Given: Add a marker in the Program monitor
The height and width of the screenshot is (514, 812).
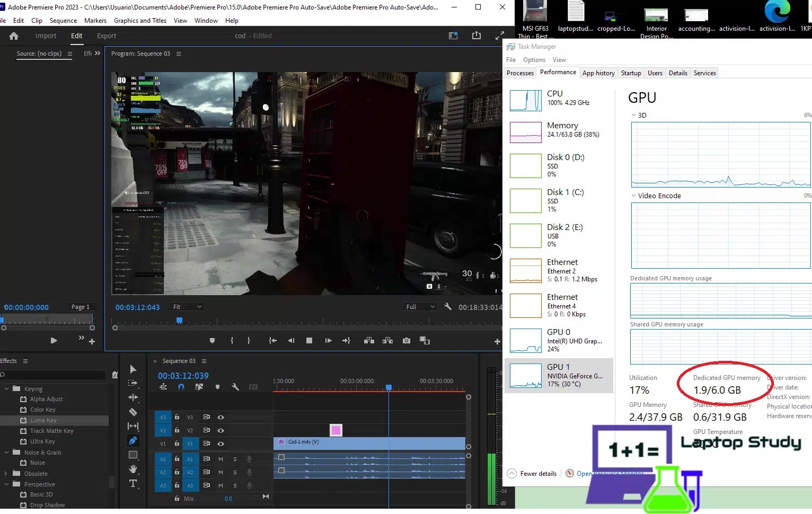Looking at the screenshot, I should [x=213, y=340].
